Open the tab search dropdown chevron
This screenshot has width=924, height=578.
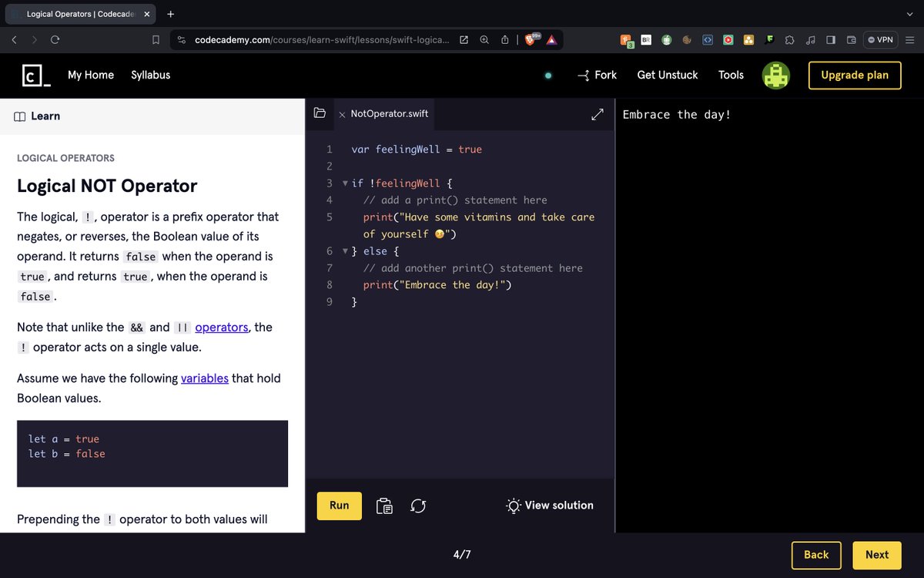pos(909,14)
